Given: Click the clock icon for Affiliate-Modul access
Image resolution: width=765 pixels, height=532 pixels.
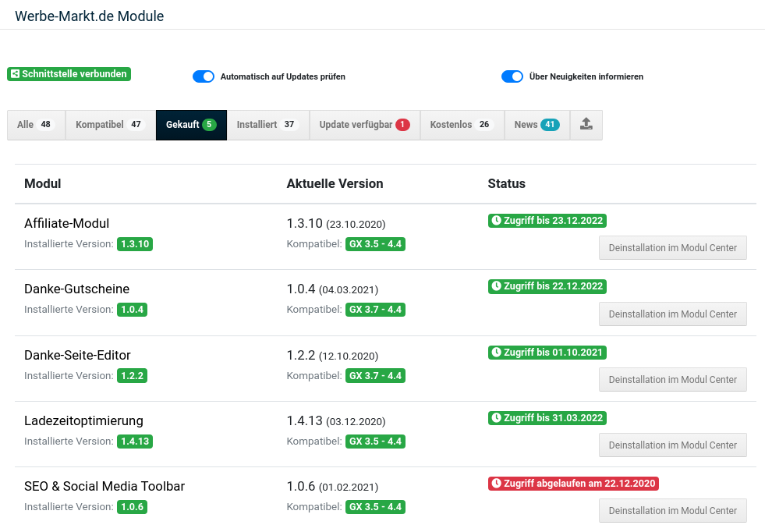Looking at the screenshot, I should tap(496, 221).
